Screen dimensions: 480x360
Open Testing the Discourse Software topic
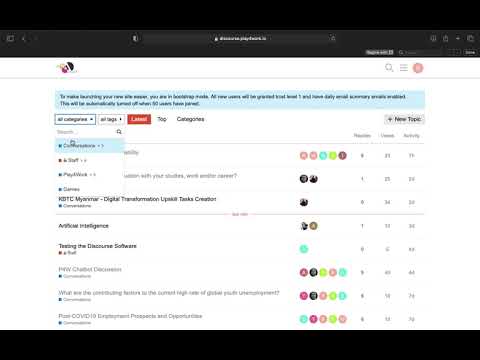(98, 246)
